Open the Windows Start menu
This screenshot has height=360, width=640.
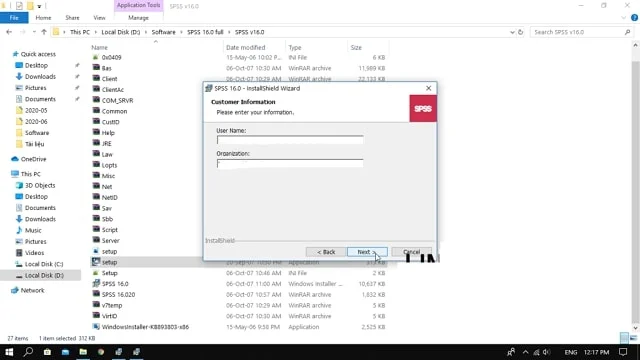(9, 352)
